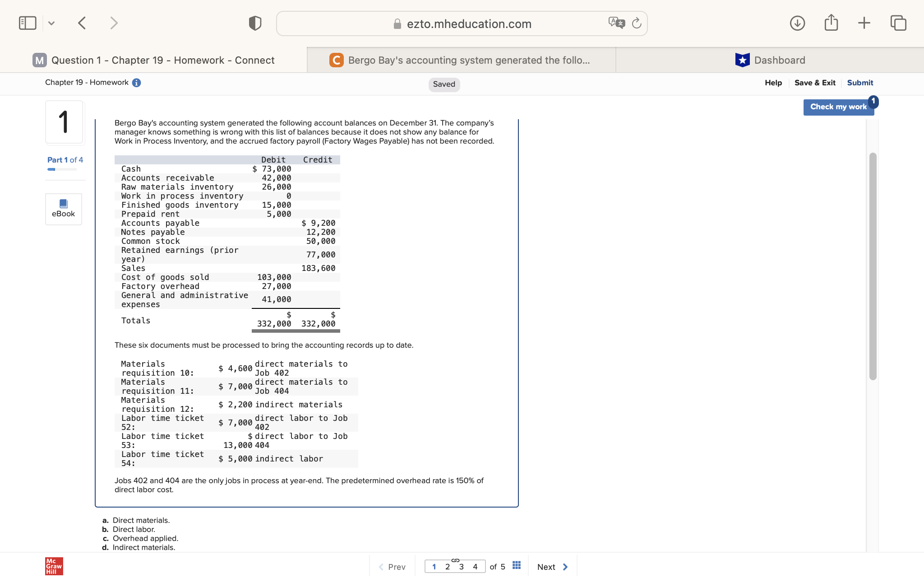Toggle the Safari sidebar
924x578 pixels.
(x=28, y=23)
